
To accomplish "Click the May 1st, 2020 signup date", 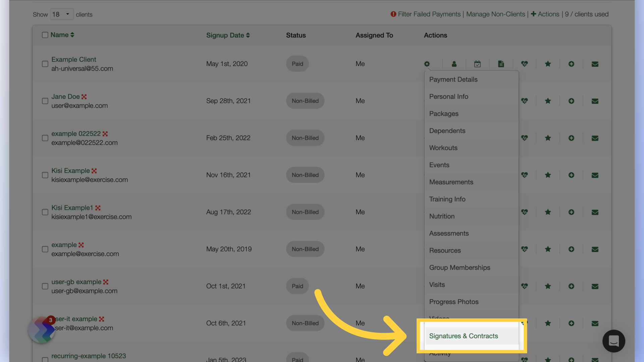I will 227,64.
